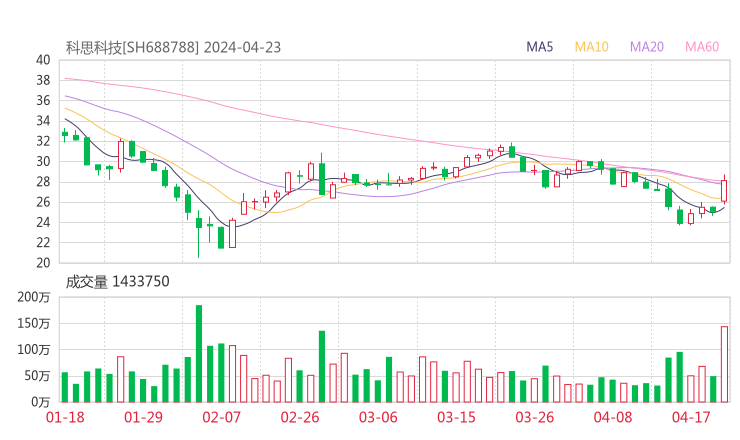Click the 200万 volume axis label
Image resolution: width=740 pixels, height=440 pixels.
click(34, 297)
